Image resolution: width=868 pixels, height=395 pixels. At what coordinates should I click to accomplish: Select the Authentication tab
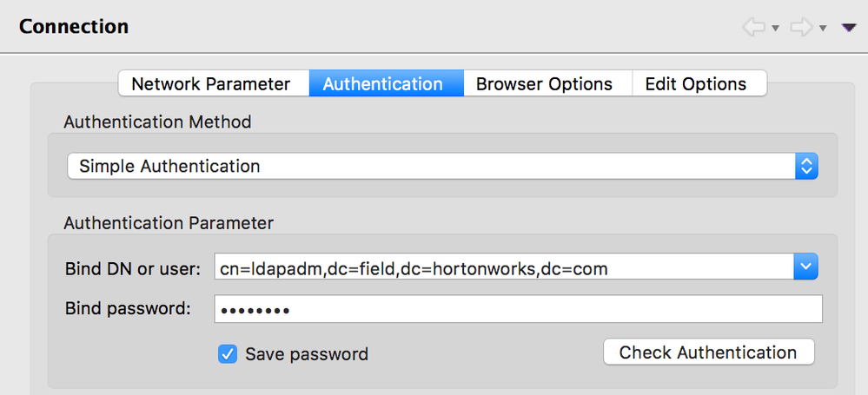[x=382, y=84]
